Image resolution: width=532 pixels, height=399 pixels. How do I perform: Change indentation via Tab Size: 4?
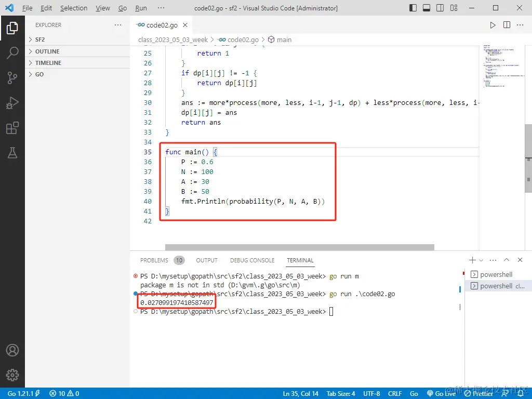tap(341, 394)
